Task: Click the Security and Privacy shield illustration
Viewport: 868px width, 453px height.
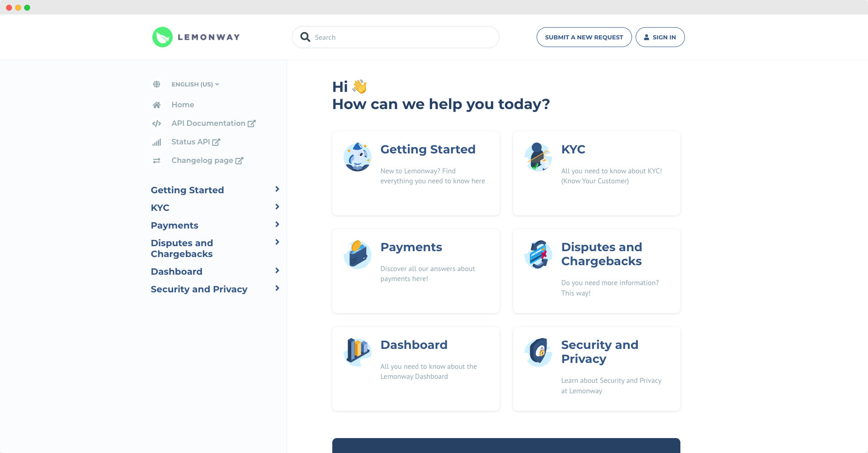Action: coord(538,352)
